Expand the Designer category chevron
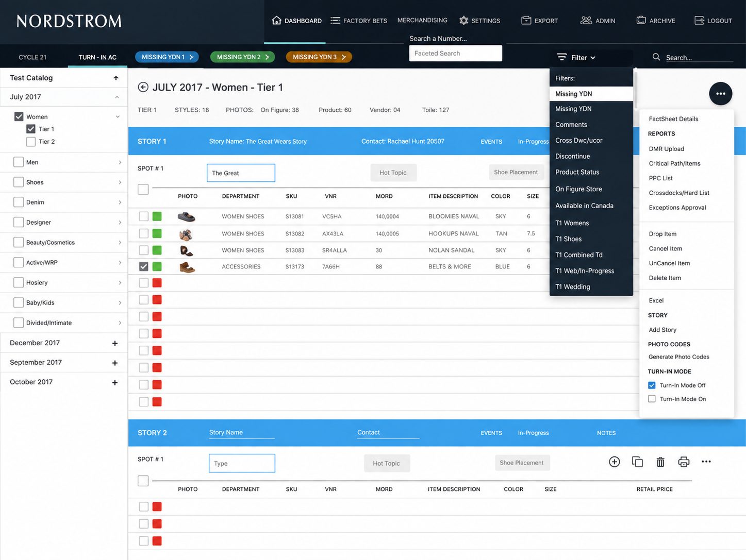 pos(120,222)
